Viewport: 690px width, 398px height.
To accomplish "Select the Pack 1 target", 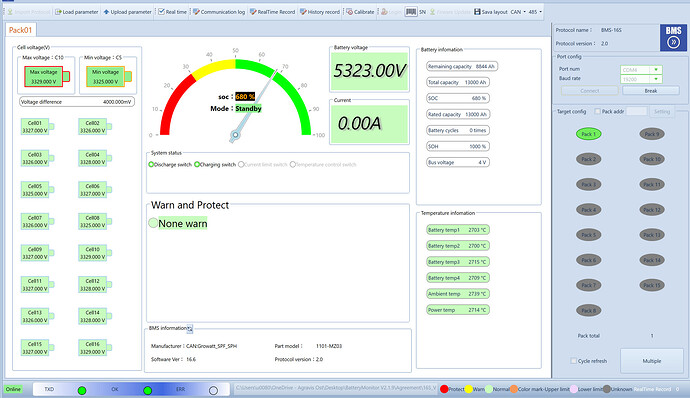I will tap(588, 134).
